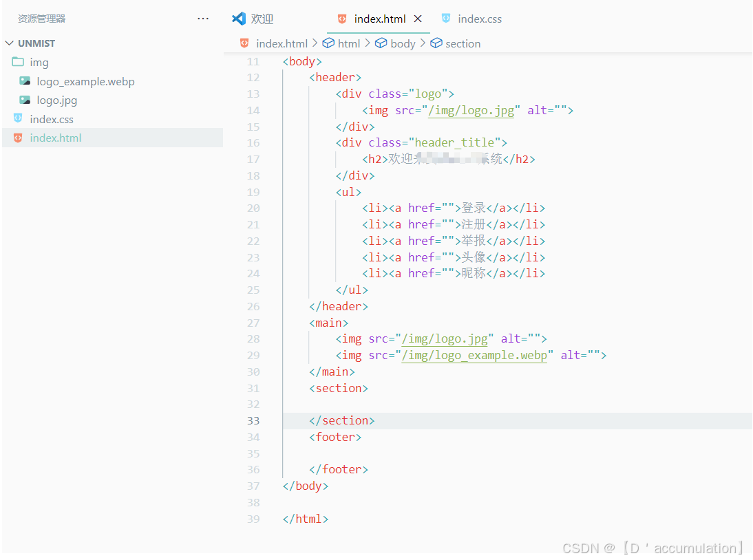Switch to the 欢迎 welcome tab

coord(261,19)
